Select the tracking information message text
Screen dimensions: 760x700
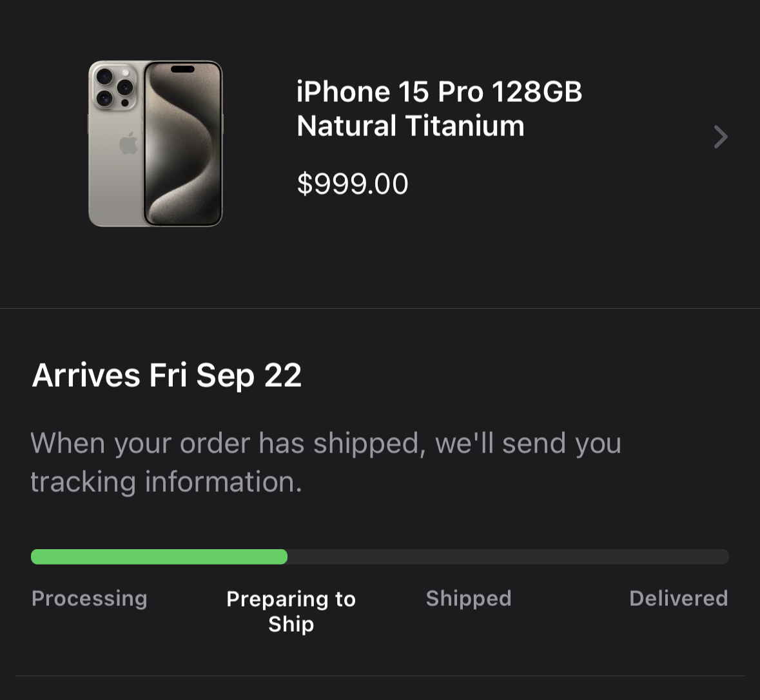coord(326,462)
